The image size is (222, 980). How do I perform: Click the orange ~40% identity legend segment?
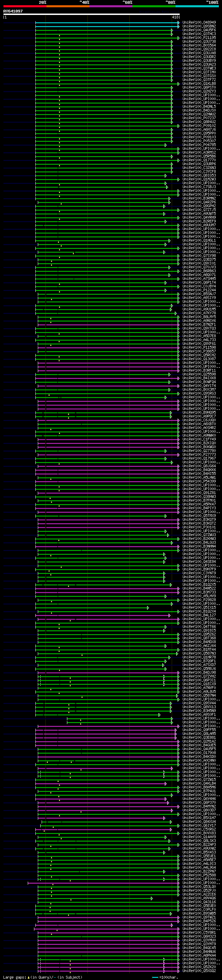[68, 6]
